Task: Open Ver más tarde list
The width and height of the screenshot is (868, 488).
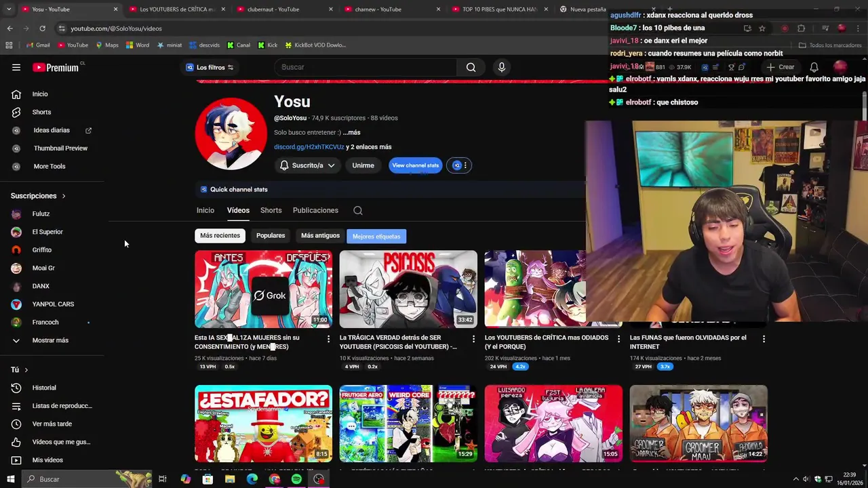Action: (52, 424)
